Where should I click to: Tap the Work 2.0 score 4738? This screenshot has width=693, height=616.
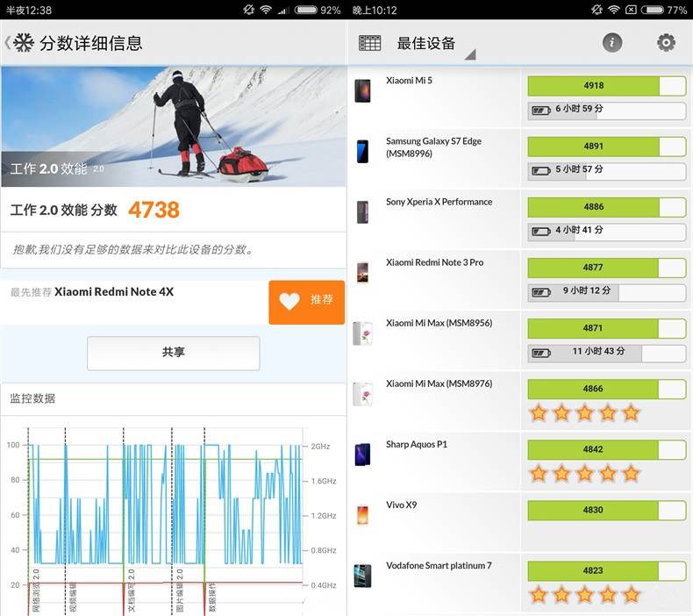(x=154, y=210)
